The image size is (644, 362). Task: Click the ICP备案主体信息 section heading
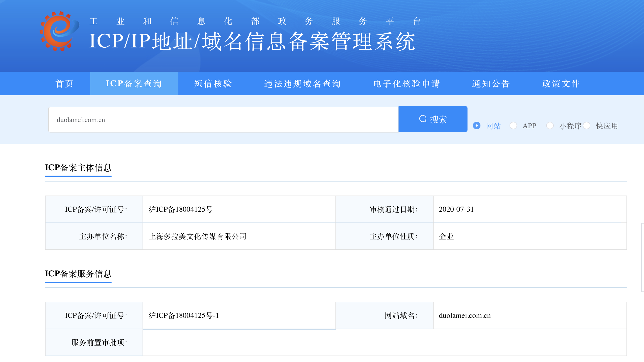click(x=78, y=168)
